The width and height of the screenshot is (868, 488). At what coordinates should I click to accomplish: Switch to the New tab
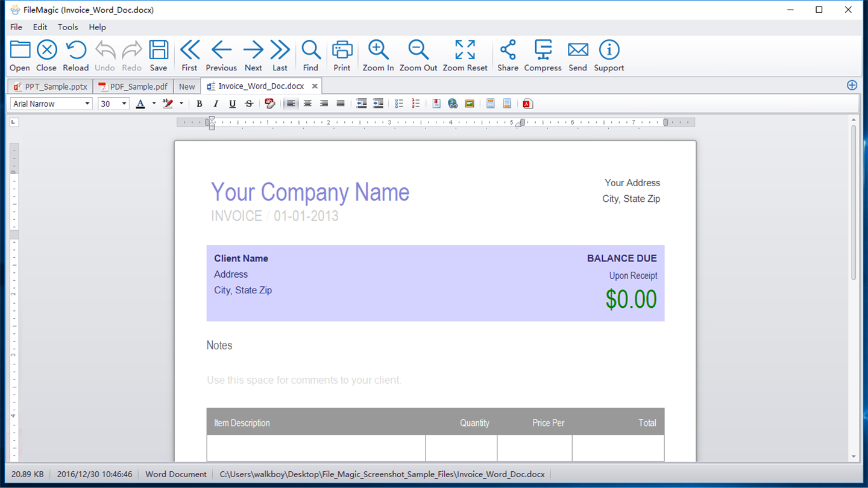pyautogui.click(x=187, y=86)
